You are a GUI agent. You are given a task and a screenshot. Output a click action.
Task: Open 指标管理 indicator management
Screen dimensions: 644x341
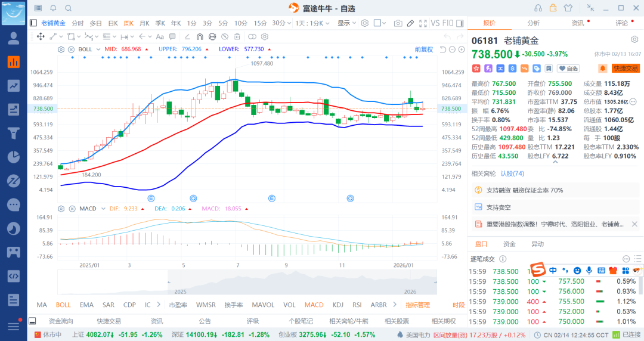417,305
